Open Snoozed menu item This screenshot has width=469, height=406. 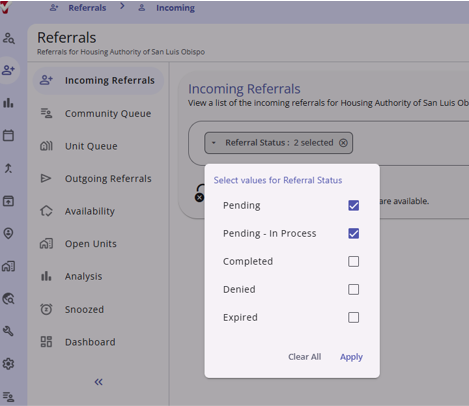98,309
